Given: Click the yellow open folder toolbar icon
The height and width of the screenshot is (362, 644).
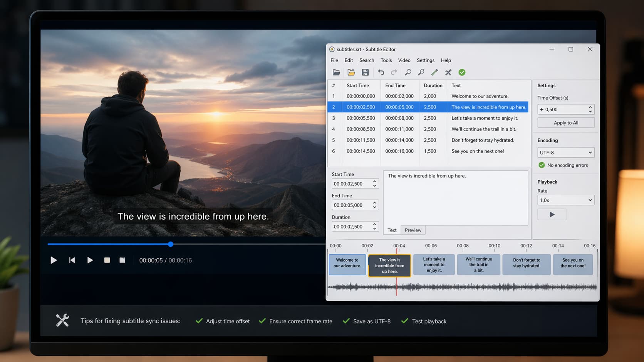Looking at the screenshot, I should [351, 72].
